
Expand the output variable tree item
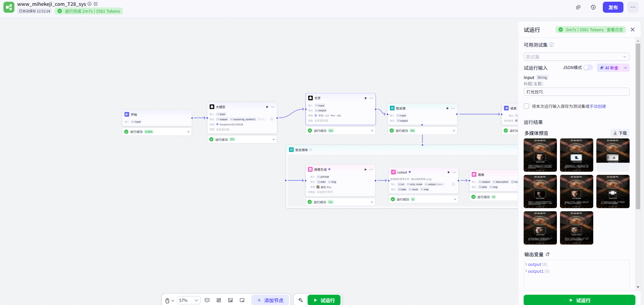tap(526, 264)
